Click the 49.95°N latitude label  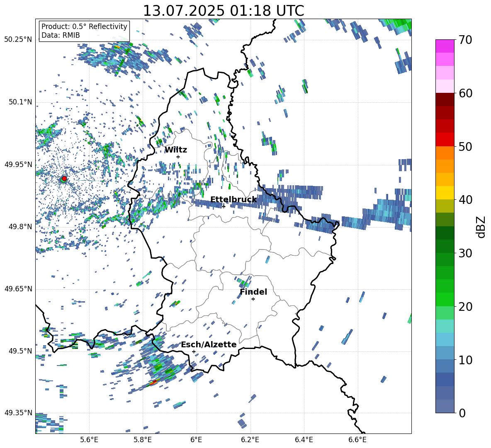(x=18, y=164)
